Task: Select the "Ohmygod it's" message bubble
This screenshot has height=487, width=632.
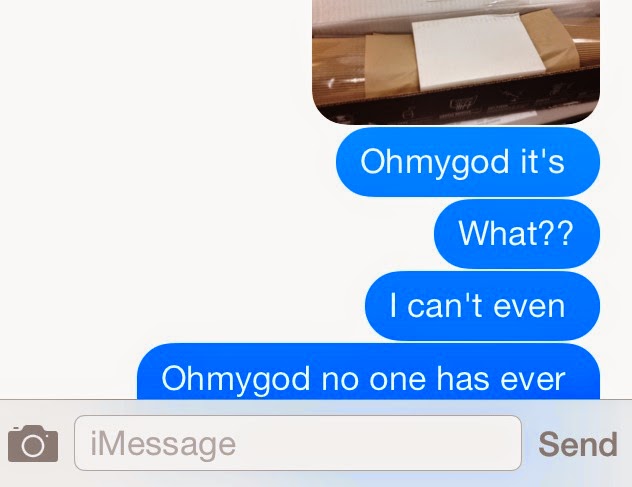Action: (468, 162)
